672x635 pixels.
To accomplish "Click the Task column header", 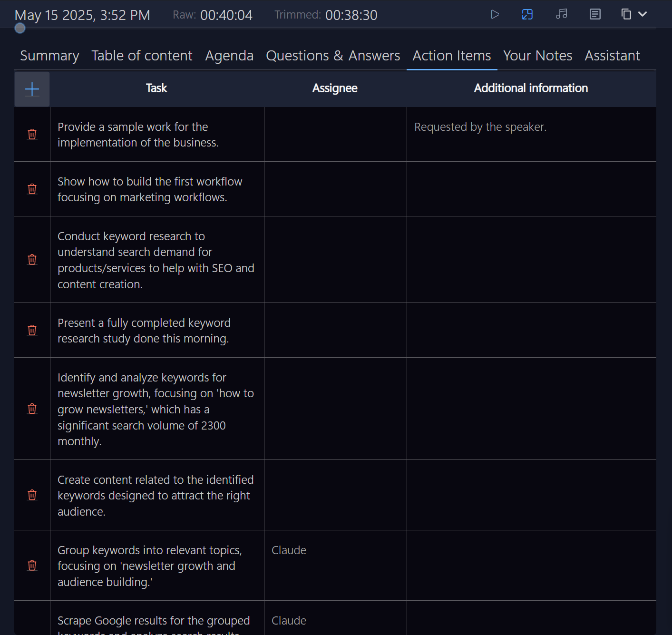I will coord(156,88).
